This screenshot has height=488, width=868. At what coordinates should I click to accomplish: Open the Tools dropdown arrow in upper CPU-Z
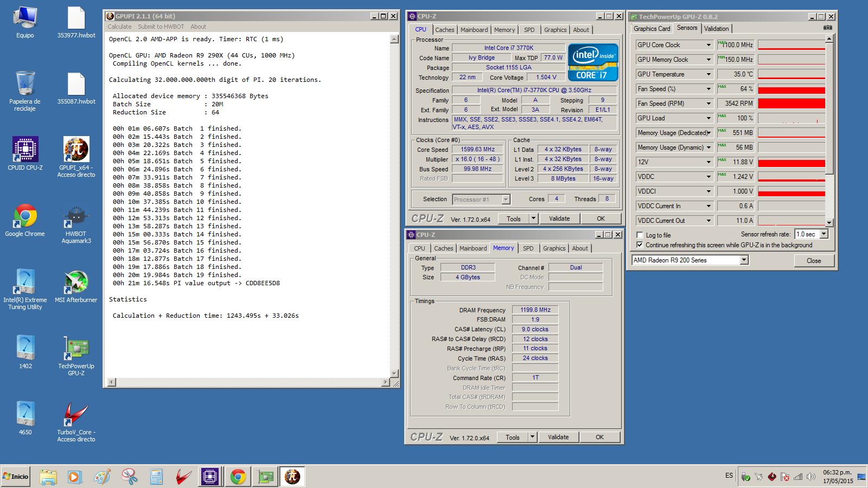click(533, 219)
